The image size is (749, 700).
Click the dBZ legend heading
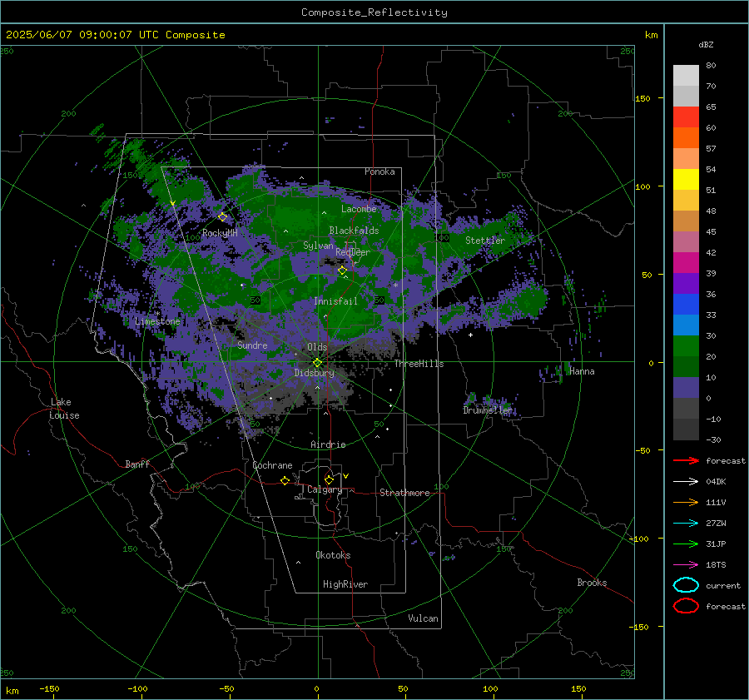[x=706, y=44]
